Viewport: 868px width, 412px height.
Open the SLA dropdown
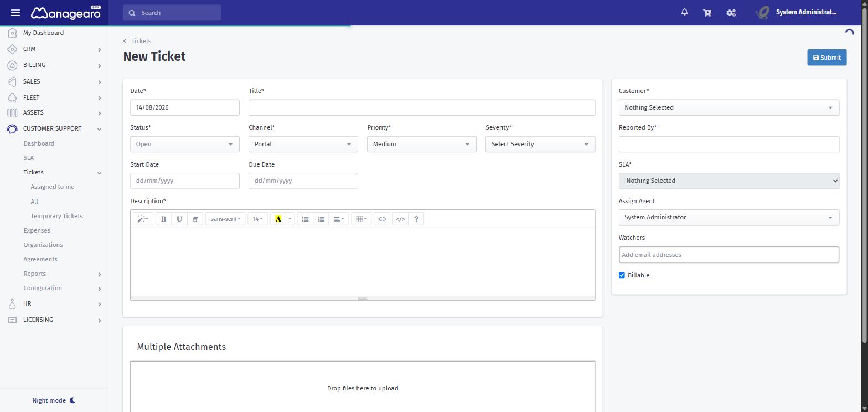click(729, 181)
